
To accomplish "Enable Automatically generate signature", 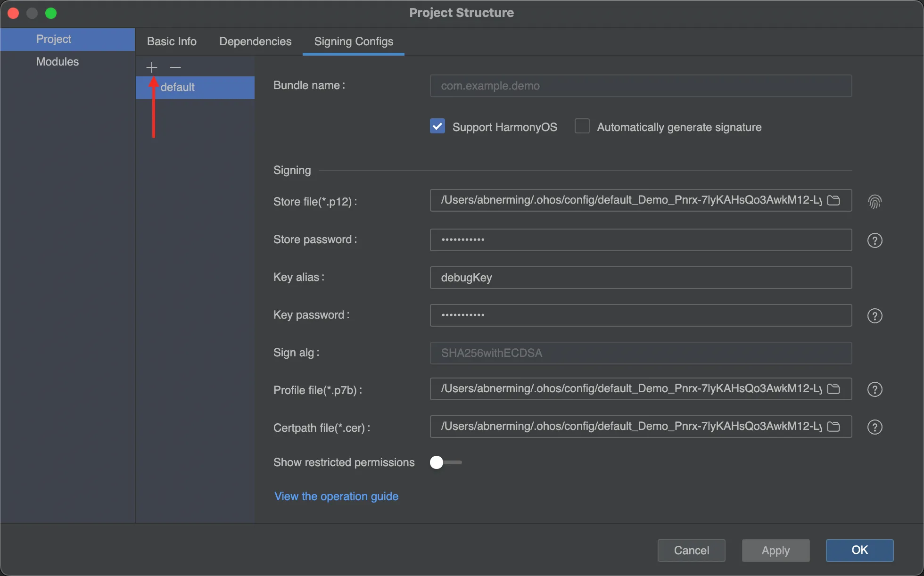I will (582, 126).
